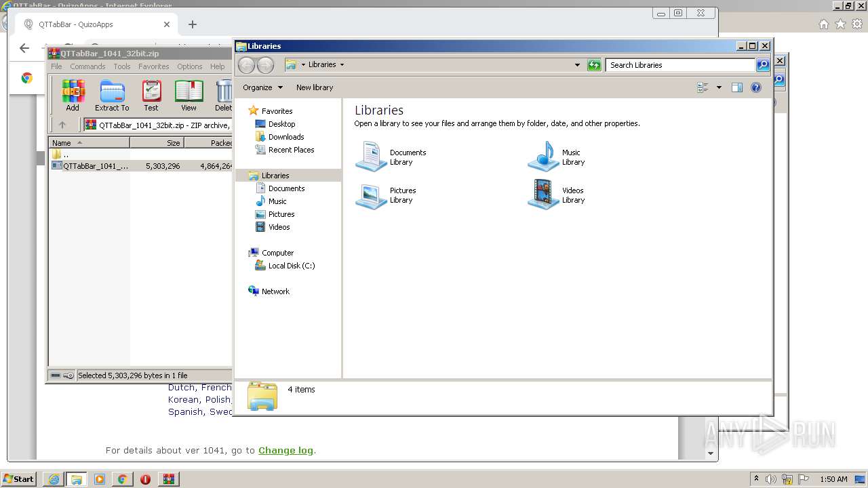Click the Explorer Back navigation button

point(246,65)
